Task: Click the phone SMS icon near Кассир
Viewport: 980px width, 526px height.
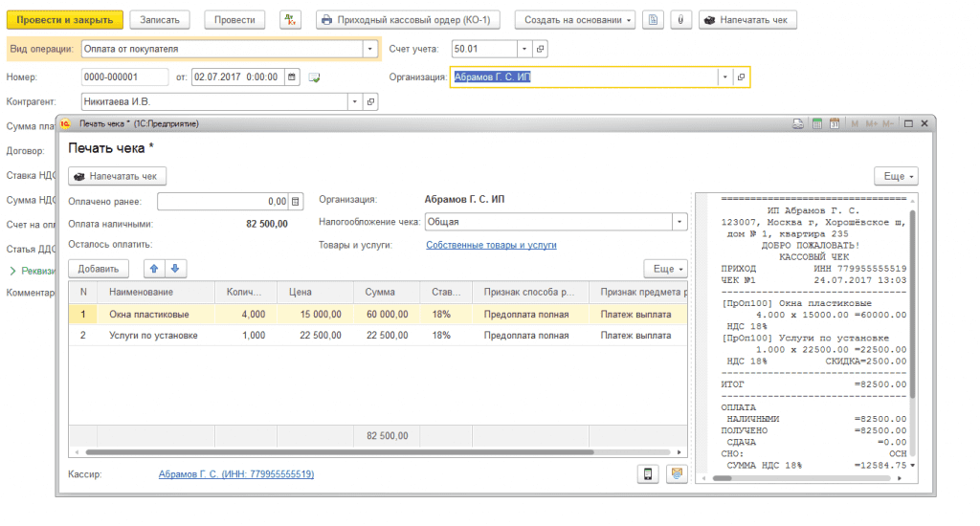Action: click(649, 474)
